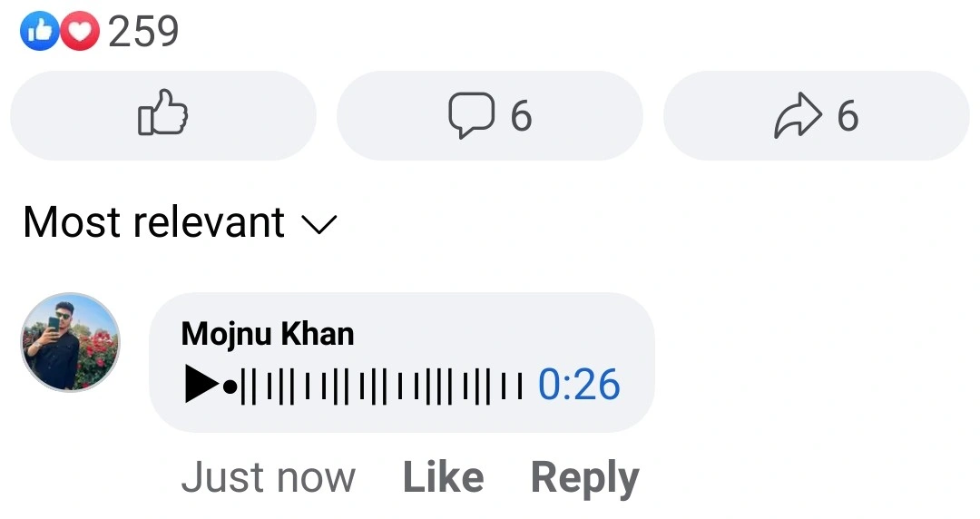
Task: View the 259 reactions count
Action: tap(143, 31)
